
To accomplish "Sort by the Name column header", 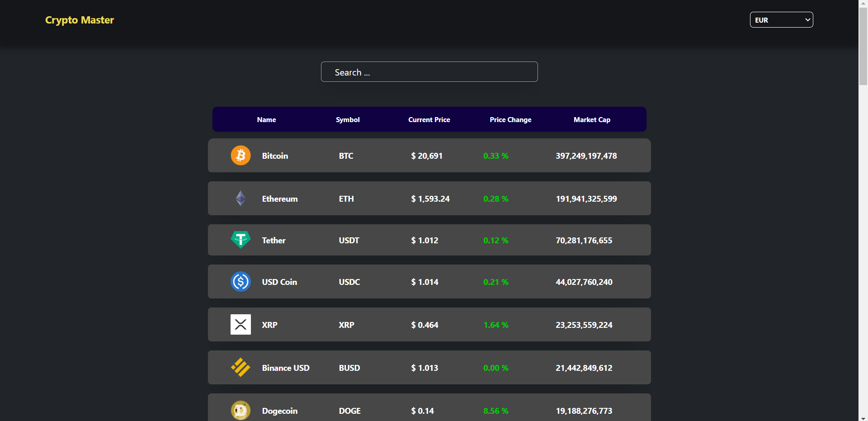I will pos(266,119).
